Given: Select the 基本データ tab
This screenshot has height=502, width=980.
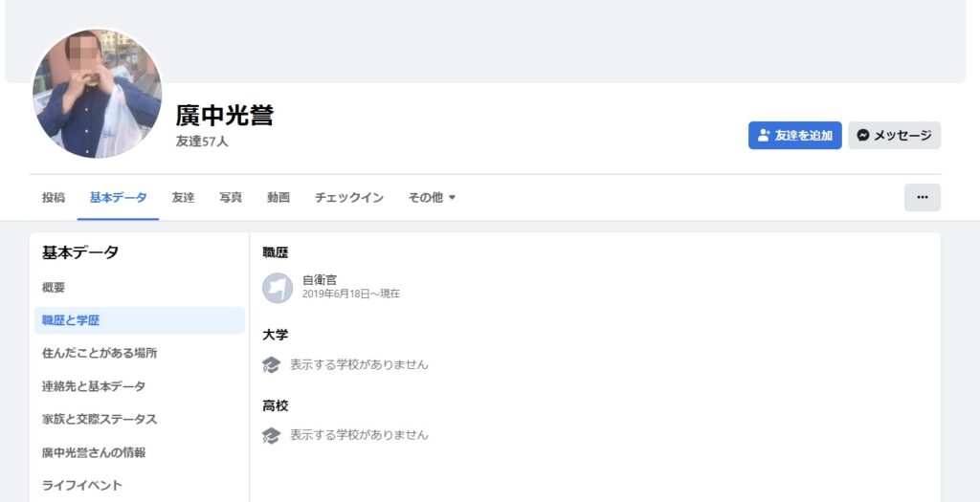Looking at the screenshot, I should tap(118, 197).
